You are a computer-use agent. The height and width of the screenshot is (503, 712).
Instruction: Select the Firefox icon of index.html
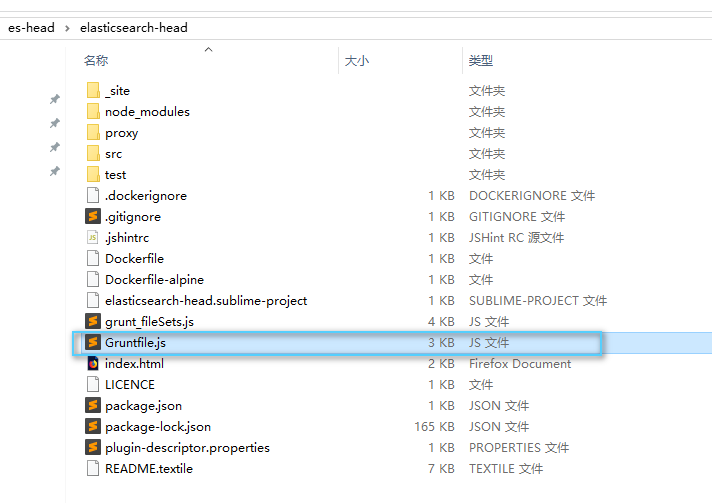(93, 363)
